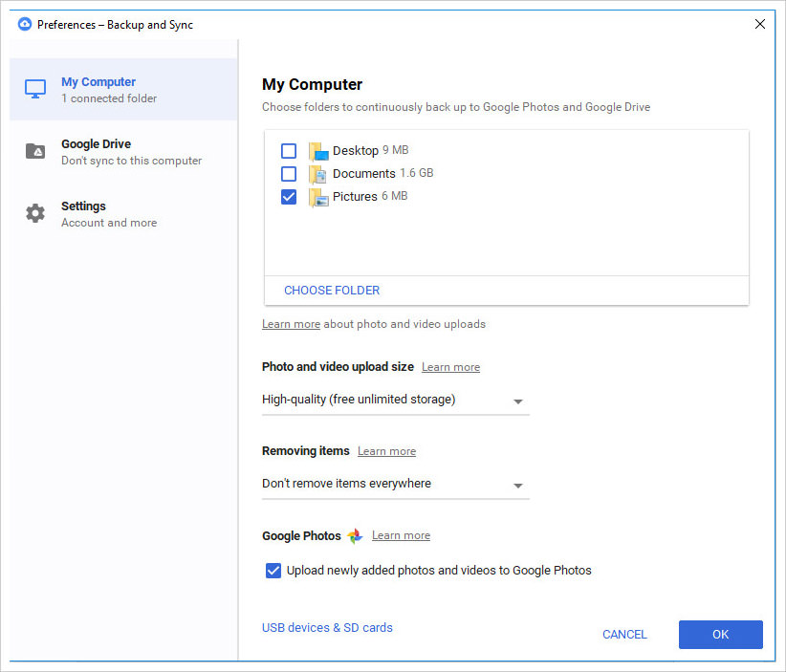Viewport: 786px width, 672px height.
Task: Select the Documents folder name text
Action: (x=364, y=173)
